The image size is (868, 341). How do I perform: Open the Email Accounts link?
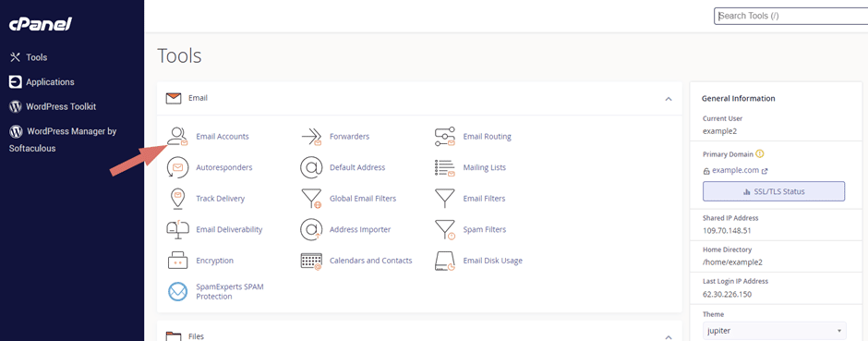tap(223, 136)
